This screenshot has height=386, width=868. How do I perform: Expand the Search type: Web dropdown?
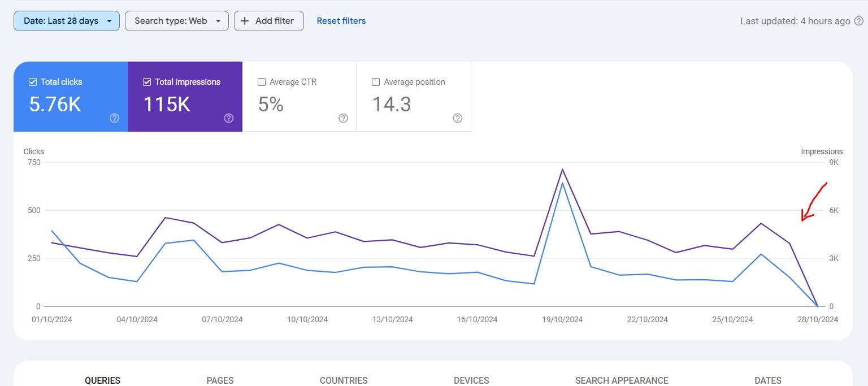[x=176, y=21]
